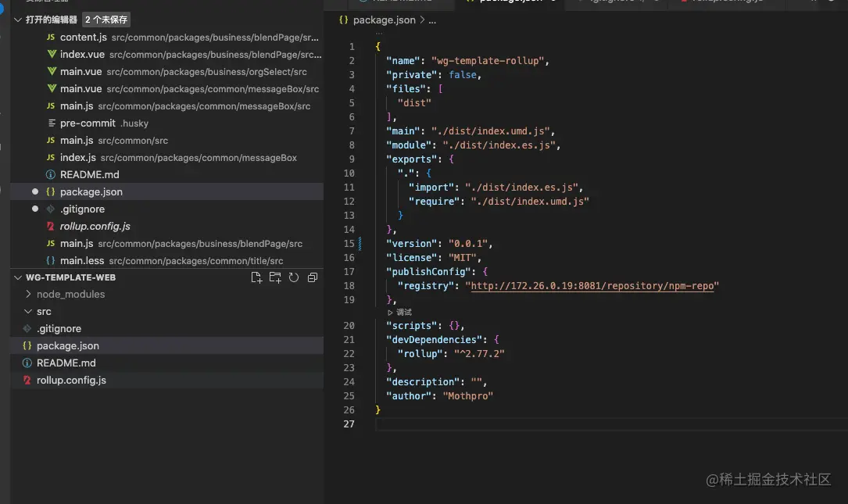Click the git icon of .gitignore in project tree
The height and width of the screenshot is (504, 848).
pyautogui.click(x=27, y=328)
